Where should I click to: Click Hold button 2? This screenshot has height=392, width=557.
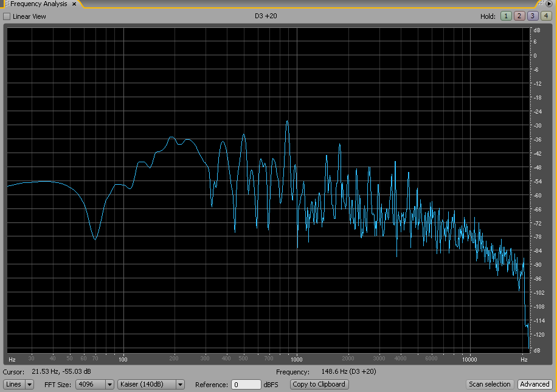pyautogui.click(x=519, y=16)
